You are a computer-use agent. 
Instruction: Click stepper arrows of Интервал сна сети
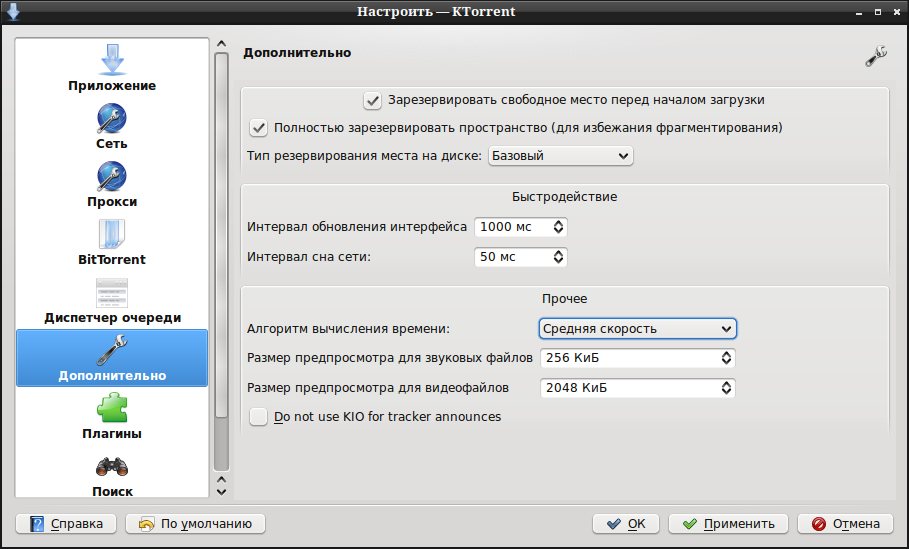tap(558, 257)
